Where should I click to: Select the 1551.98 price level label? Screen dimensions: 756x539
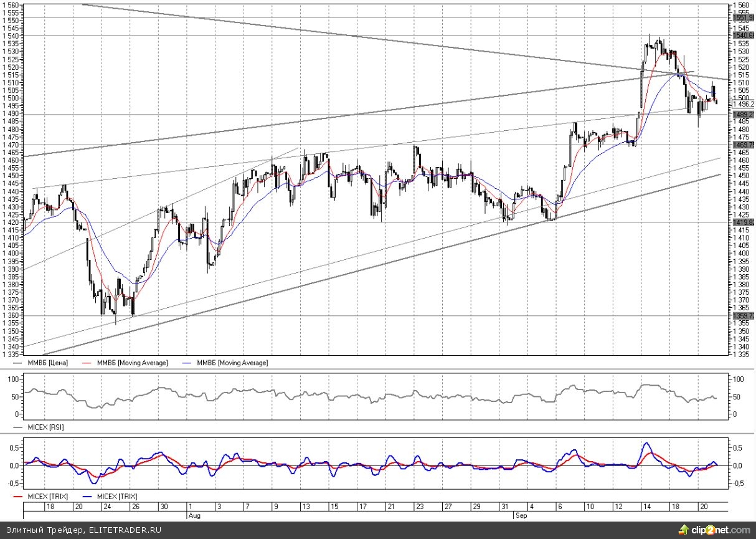tap(742, 17)
